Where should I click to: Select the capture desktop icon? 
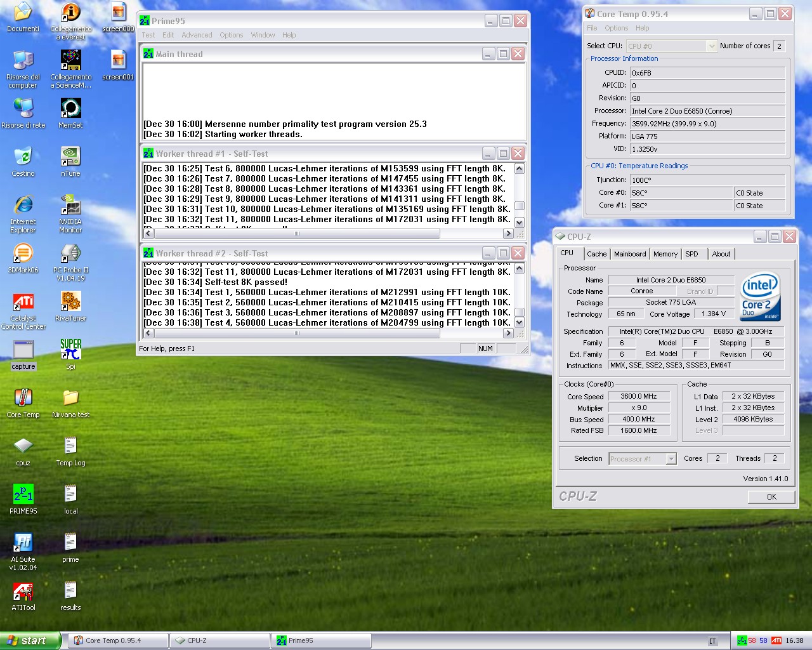pos(23,355)
